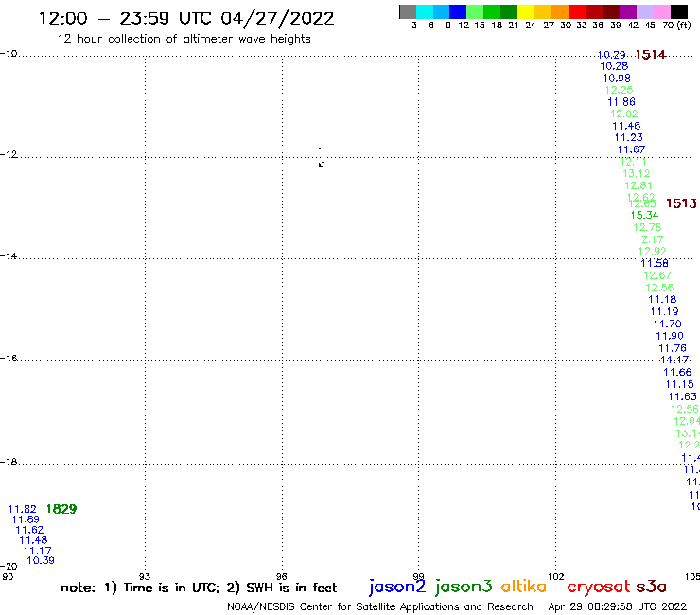Click the 'jason3' satellite legend label
Viewport: 700px width, 615px height.
pos(464,587)
